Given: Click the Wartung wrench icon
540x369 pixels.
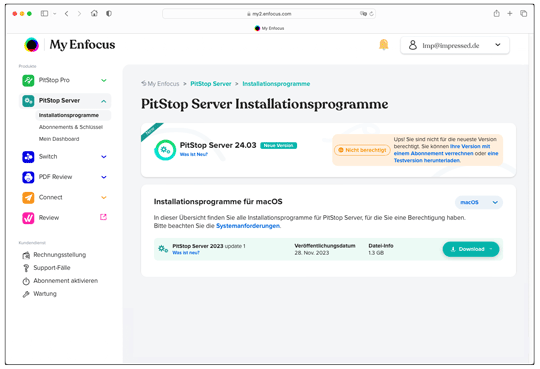Looking at the screenshot, I should (26, 294).
